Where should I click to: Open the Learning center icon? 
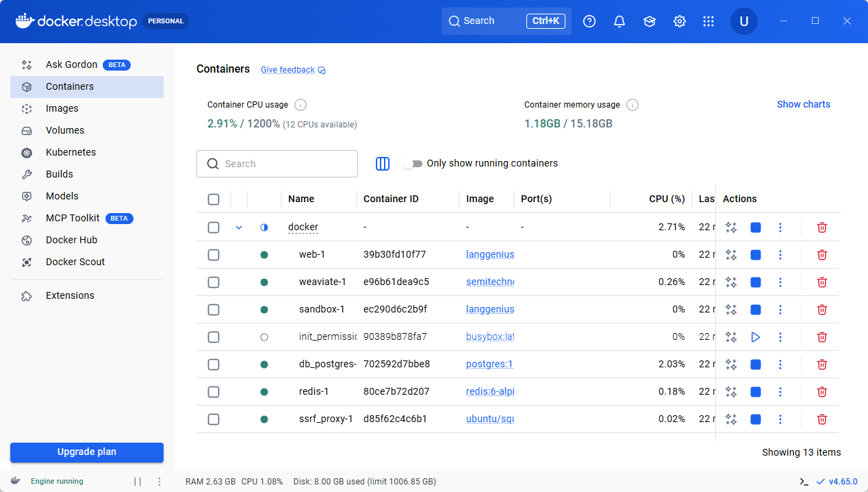(x=650, y=21)
